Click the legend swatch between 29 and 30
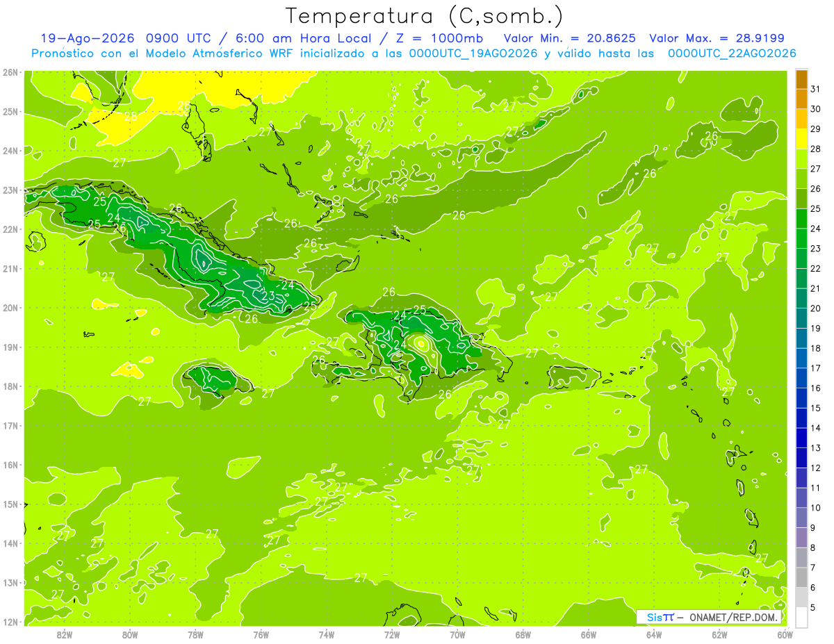 (x=801, y=119)
